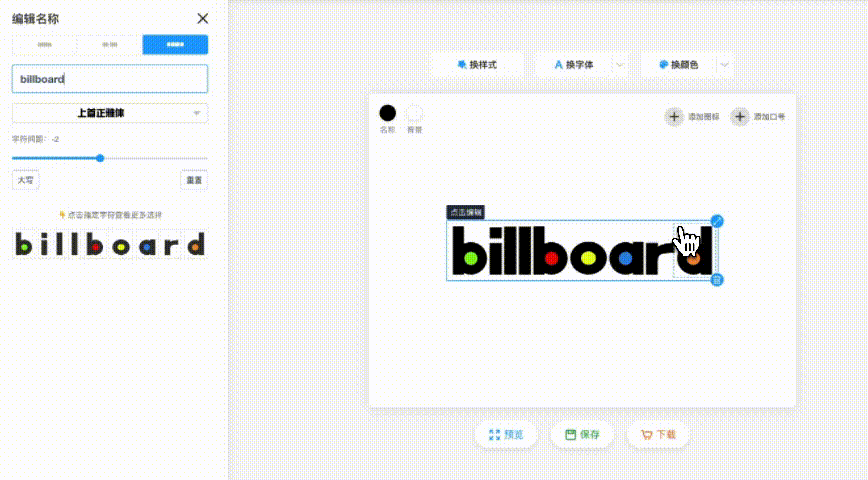Click the 换颜色 change color button
Viewport: 868px width, 480px height.
pos(679,65)
